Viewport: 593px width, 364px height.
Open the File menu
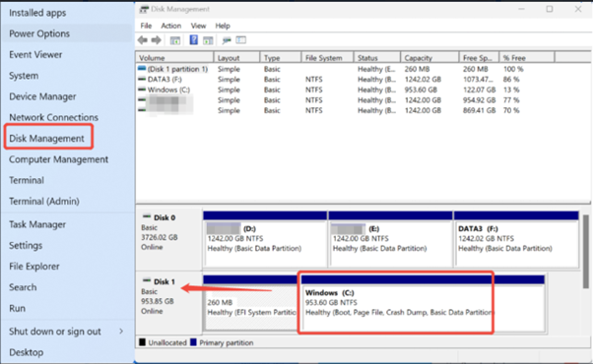click(146, 26)
